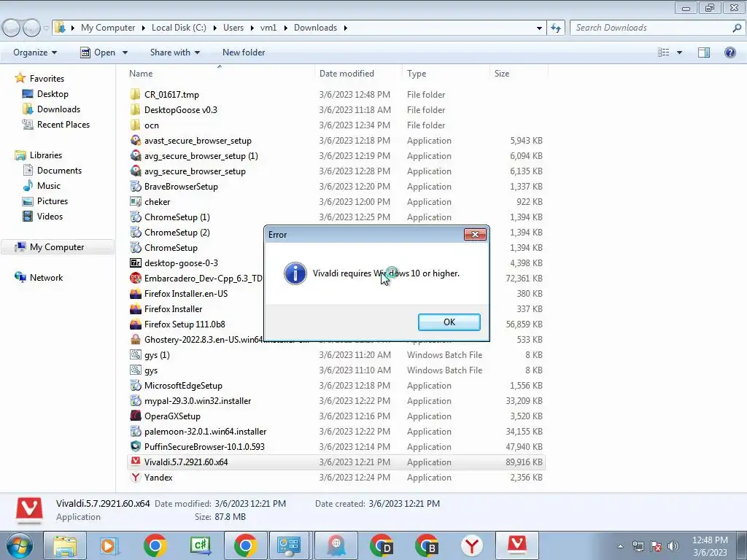
Task: Select avg_secure_browser_setup (1) file icon
Action: point(135,156)
